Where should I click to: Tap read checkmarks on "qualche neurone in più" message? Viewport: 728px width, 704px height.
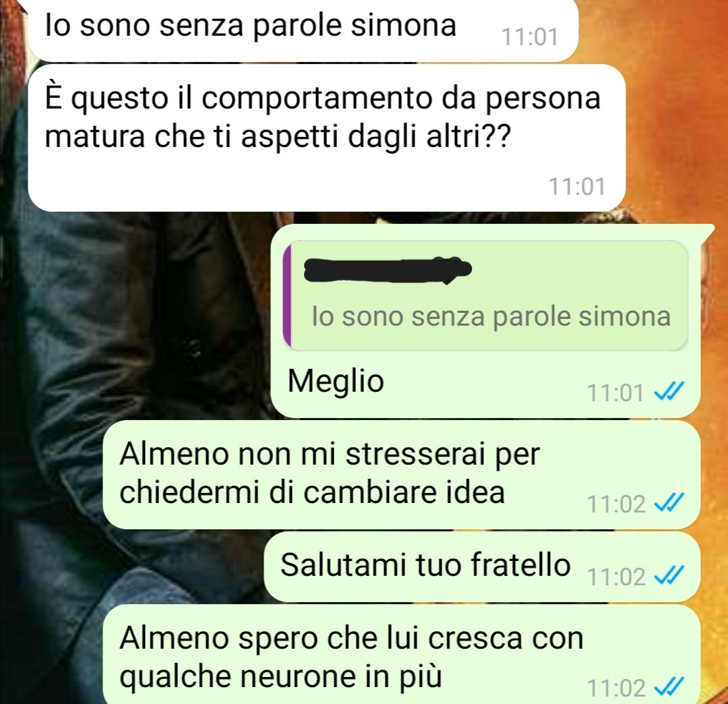669,687
